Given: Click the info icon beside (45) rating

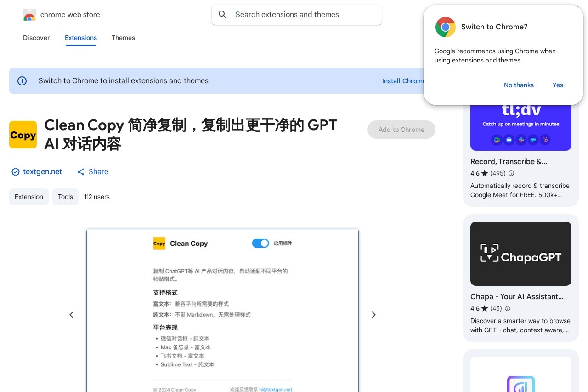Looking at the screenshot, I should [508, 308].
